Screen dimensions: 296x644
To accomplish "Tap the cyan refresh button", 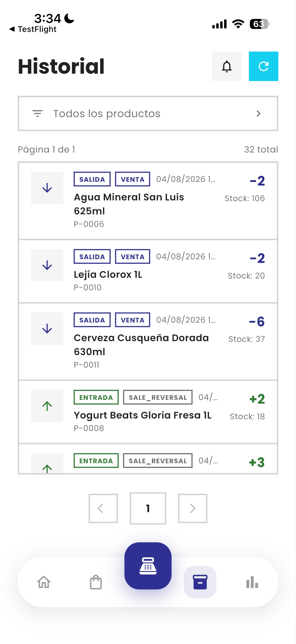I will (263, 66).
